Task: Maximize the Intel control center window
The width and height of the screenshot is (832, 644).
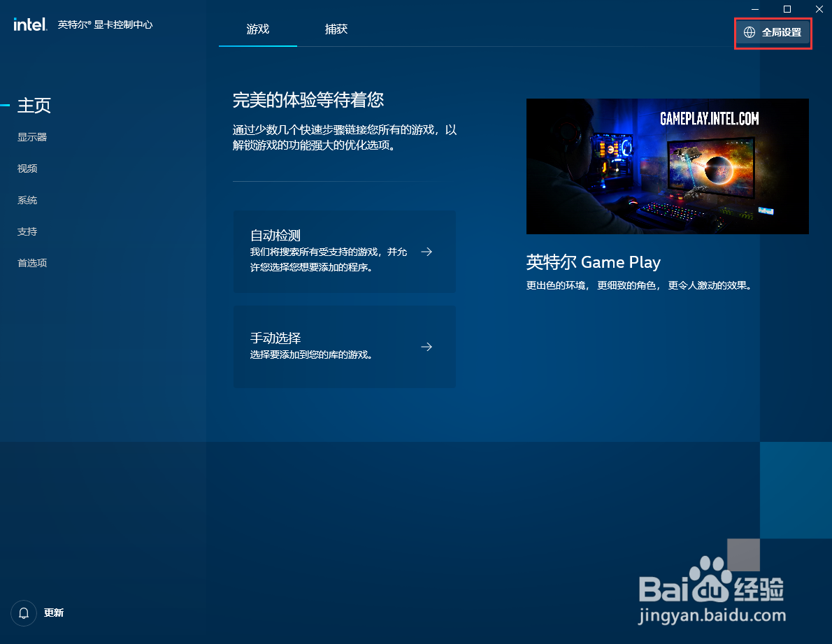Action: coord(787,9)
